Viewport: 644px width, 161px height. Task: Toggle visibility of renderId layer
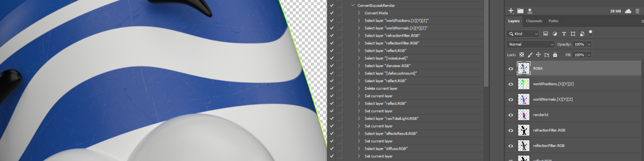tap(511, 115)
